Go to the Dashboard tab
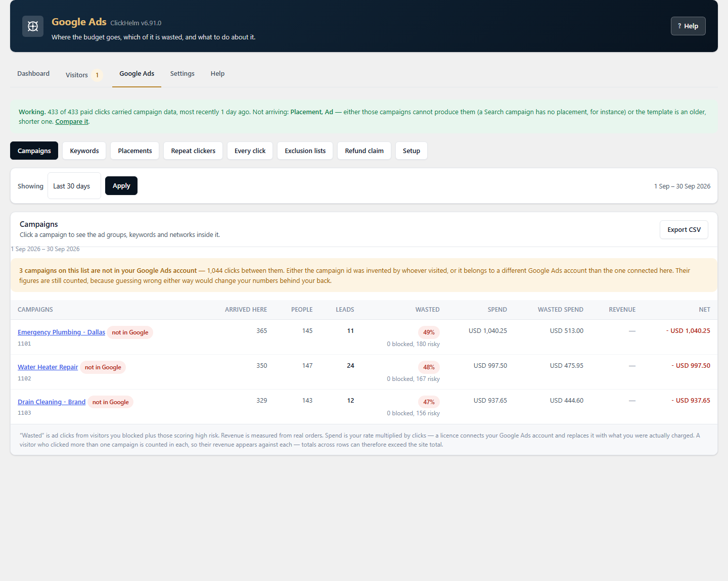Image resolution: width=728 pixels, height=581 pixels. click(33, 74)
